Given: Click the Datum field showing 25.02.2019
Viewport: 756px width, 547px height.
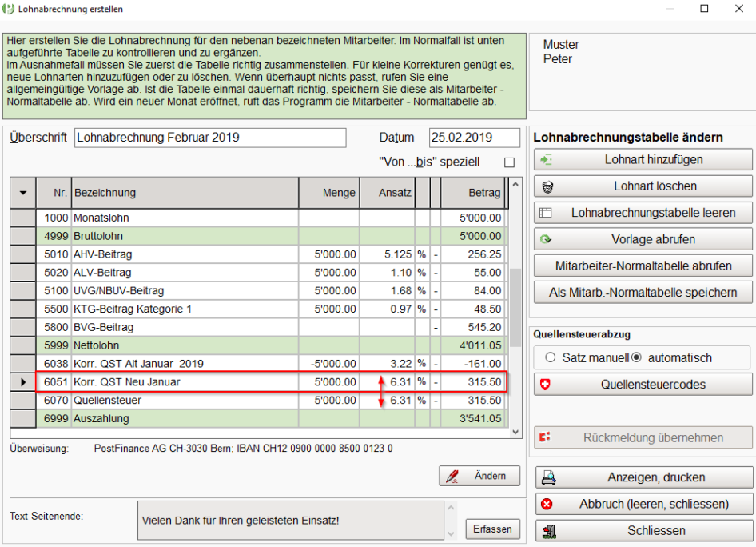Looking at the screenshot, I should coord(475,138).
